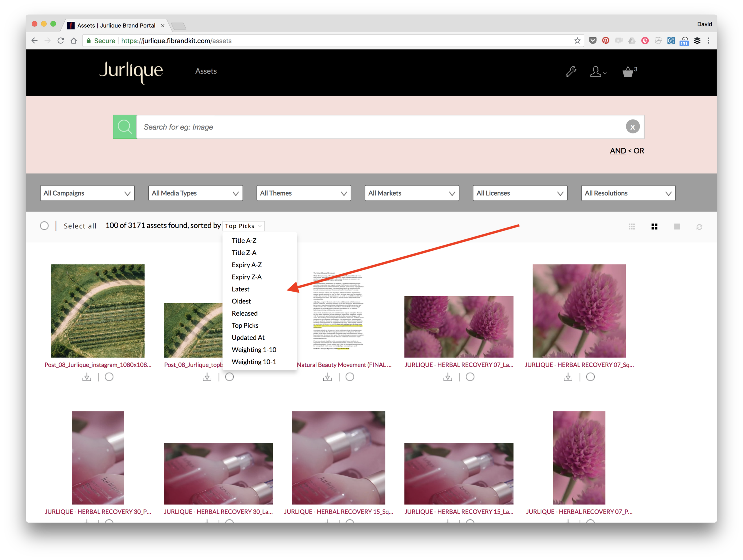Select circle under Natural Beauty Movement asset
Viewport: 743px width, 560px height.
pos(350,377)
